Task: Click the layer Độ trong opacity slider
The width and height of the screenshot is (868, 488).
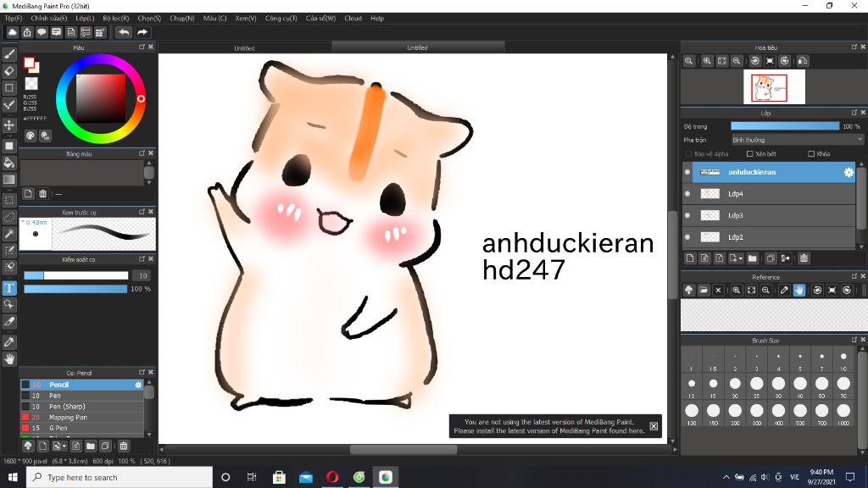Action: pyautogui.click(x=784, y=126)
